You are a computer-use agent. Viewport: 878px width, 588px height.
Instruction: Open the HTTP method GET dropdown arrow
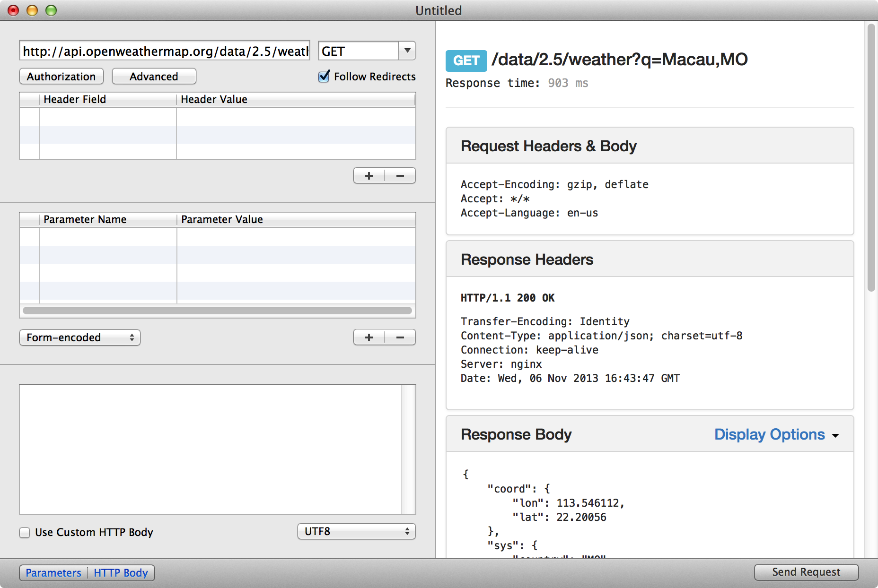(x=407, y=51)
